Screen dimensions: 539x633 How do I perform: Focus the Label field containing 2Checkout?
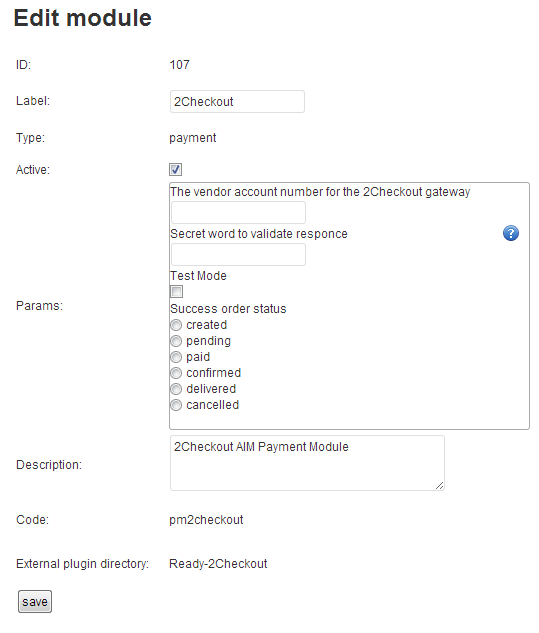[237, 101]
